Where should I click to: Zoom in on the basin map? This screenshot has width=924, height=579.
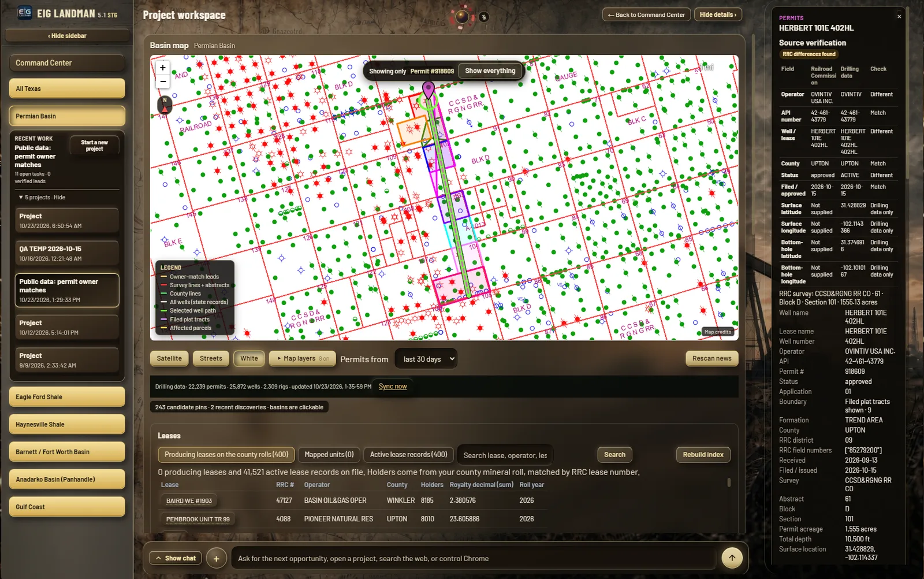[163, 68]
